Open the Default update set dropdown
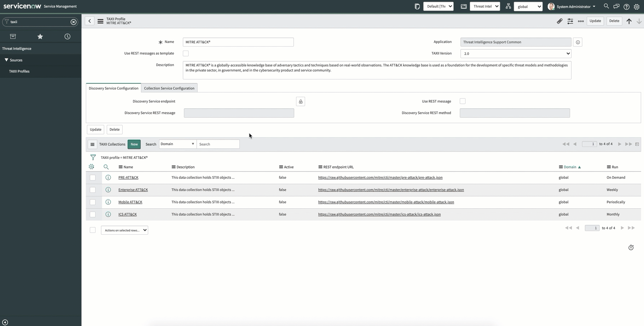 438,6
